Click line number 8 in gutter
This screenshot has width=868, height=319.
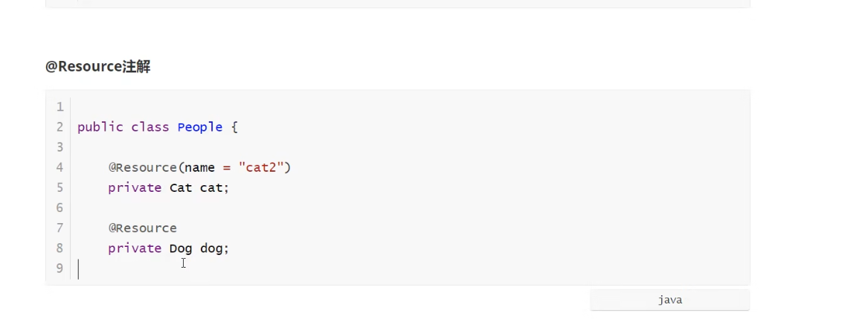pos(60,248)
